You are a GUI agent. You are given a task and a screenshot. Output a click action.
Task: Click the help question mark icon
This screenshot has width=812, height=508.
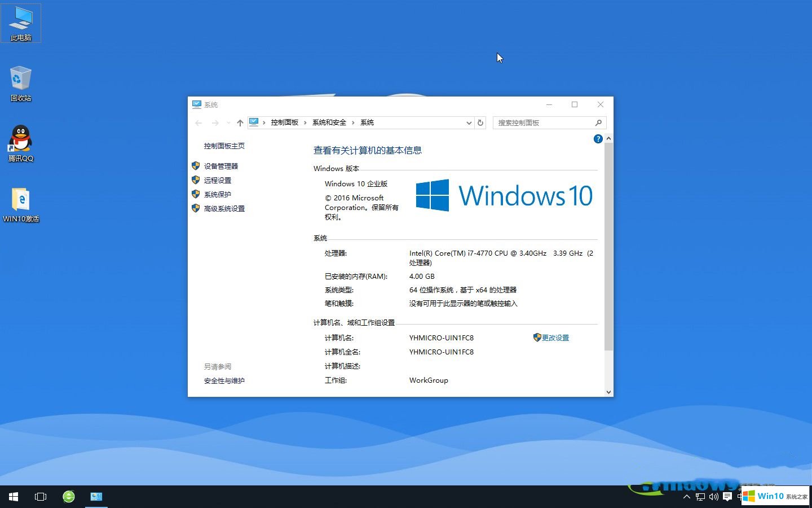click(598, 139)
